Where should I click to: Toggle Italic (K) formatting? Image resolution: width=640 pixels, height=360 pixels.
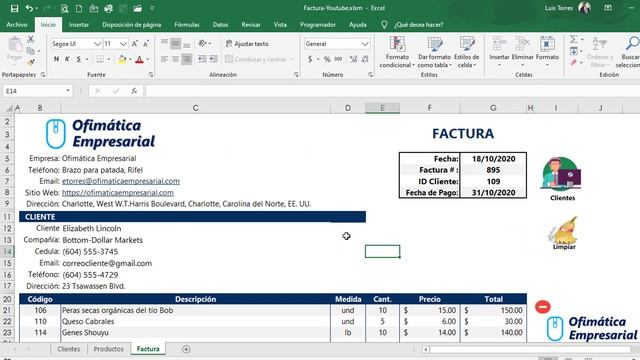point(67,59)
